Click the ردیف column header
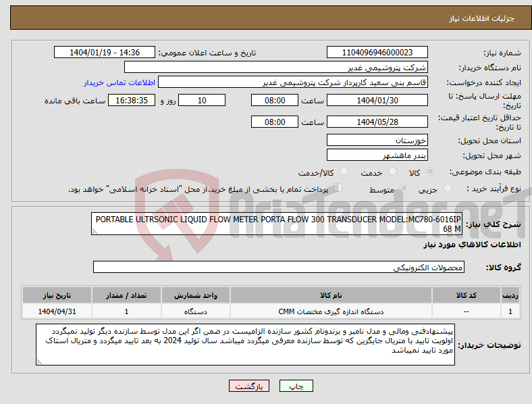Screen dimensions: 532x404 pos(510,295)
